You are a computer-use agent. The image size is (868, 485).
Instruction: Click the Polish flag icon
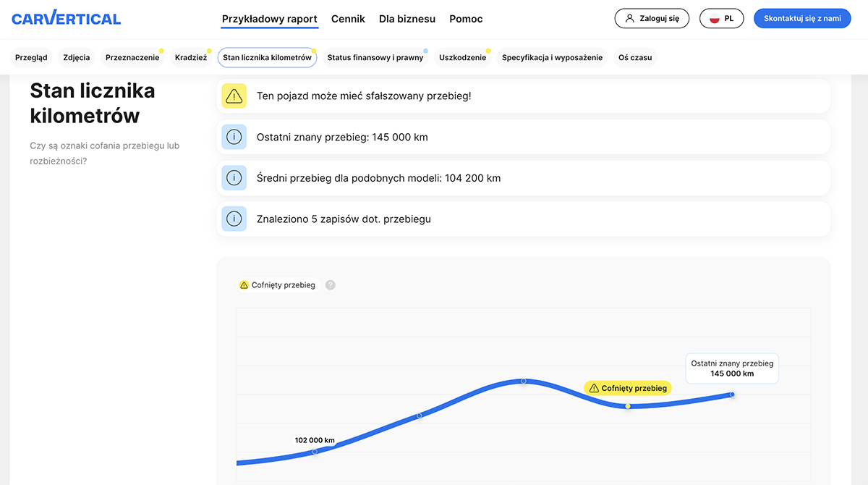(715, 19)
